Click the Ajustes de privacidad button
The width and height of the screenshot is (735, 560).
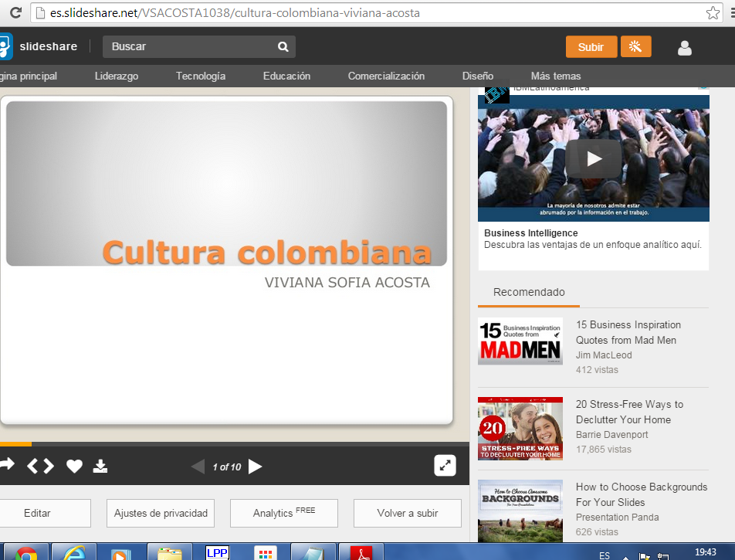(161, 514)
